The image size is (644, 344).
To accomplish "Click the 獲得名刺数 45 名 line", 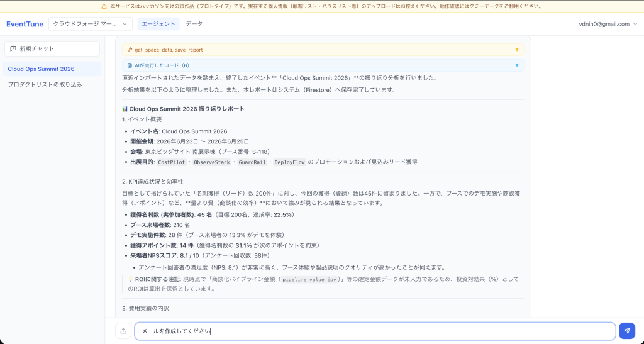I will (x=213, y=214).
